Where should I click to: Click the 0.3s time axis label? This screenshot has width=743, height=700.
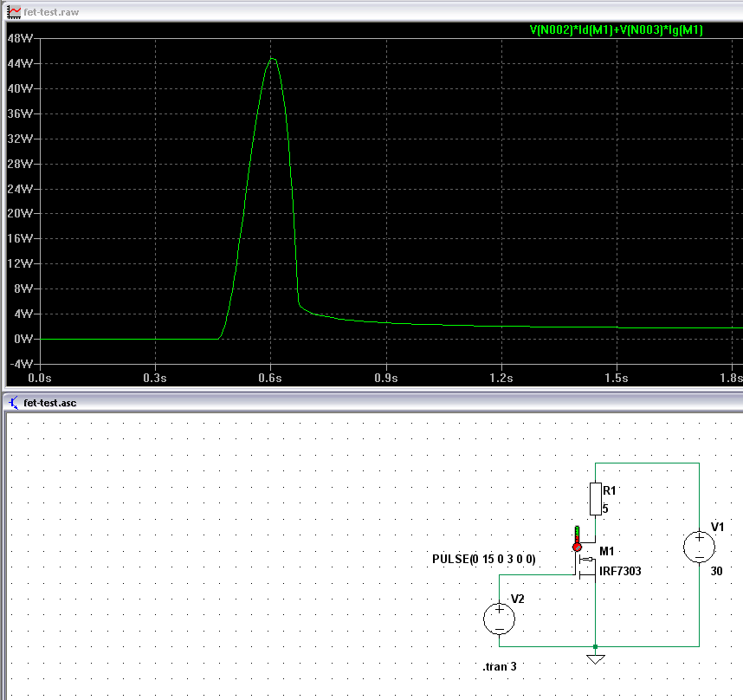pyautogui.click(x=155, y=378)
